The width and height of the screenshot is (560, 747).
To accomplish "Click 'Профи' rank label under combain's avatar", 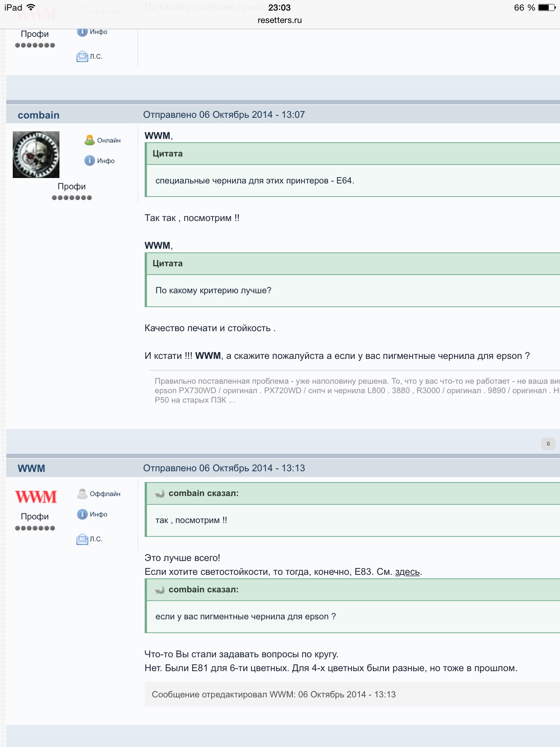I will pyautogui.click(x=72, y=186).
